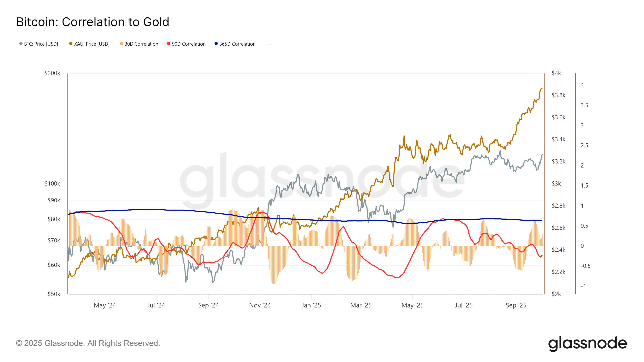Toggle the XAU: Price [USD] series label
Screen dimensions: 644x362
92,44
